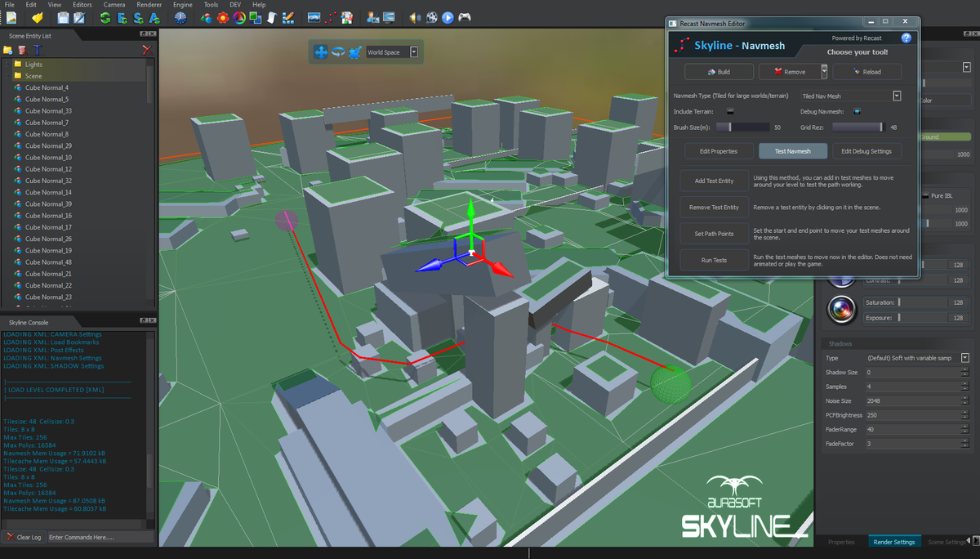
Task: Click the red flower icon in the toolbar
Action: click(x=222, y=17)
